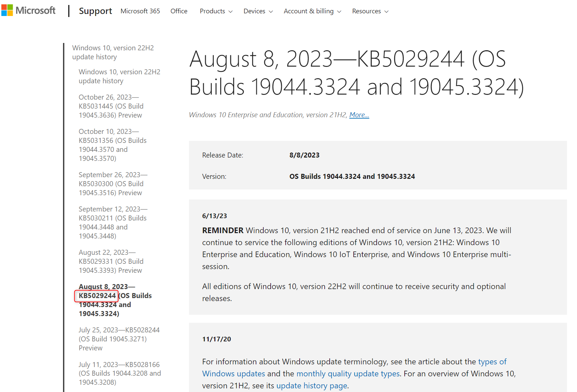Viewport: 577px width, 392px height.
Task: Click the REMINDER bold text
Action: click(223, 230)
